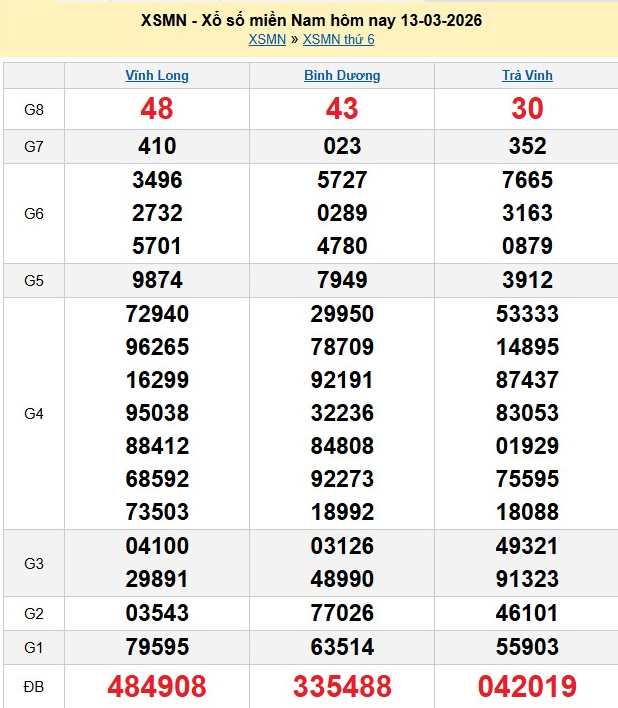Image resolution: width=618 pixels, height=708 pixels.
Task: Click G3 number 49321
Action: (x=527, y=545)
